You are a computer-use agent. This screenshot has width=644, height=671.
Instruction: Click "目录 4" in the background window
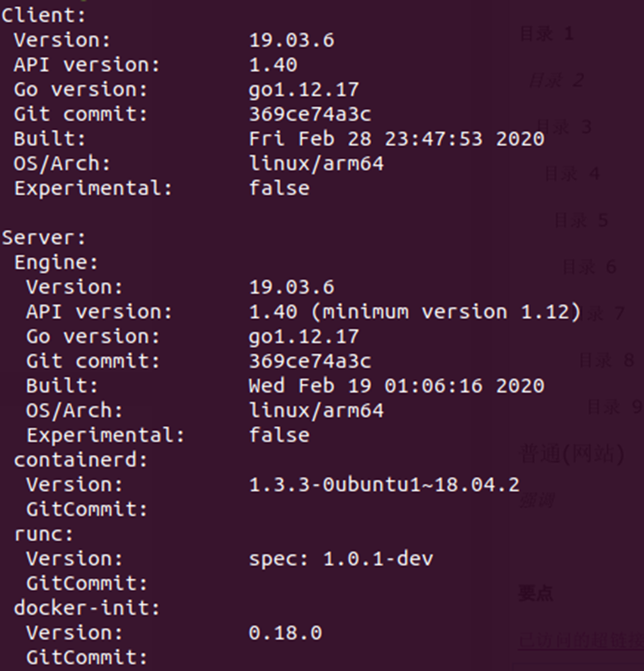572,173
